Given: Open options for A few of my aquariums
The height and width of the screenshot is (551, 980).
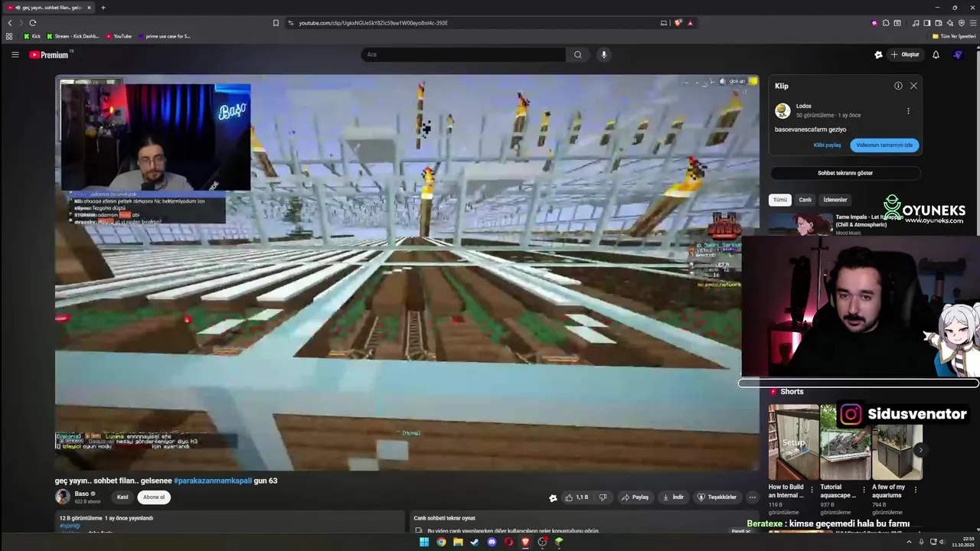Looking at the screenshot, I should (915, 490).
